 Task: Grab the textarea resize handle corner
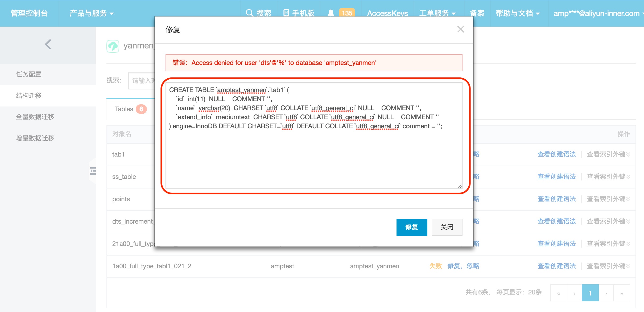(x=459, y=186)
